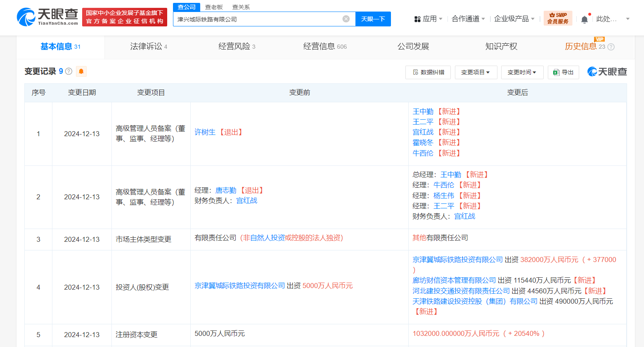Image resolution: width=644 pixels, height=347 pixels.
Task: Open the 应用 dropdown menu
Action: pyautogui.click(x=429, y=19)
